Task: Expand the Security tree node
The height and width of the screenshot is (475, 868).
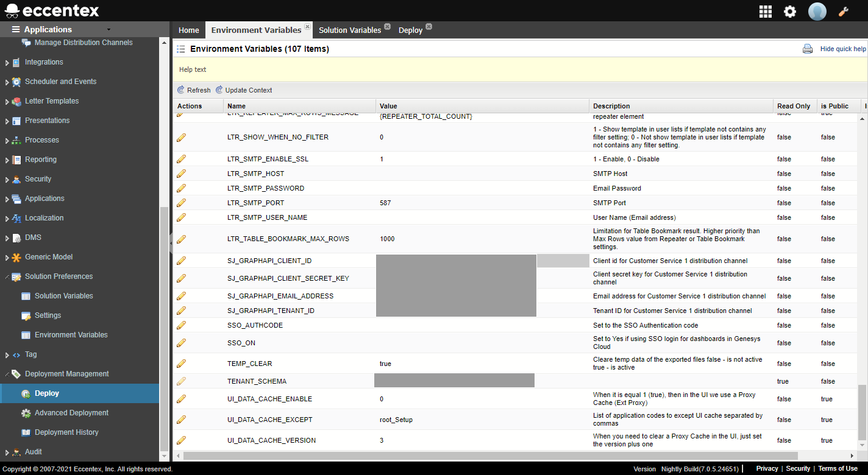Action: (7, 180)
